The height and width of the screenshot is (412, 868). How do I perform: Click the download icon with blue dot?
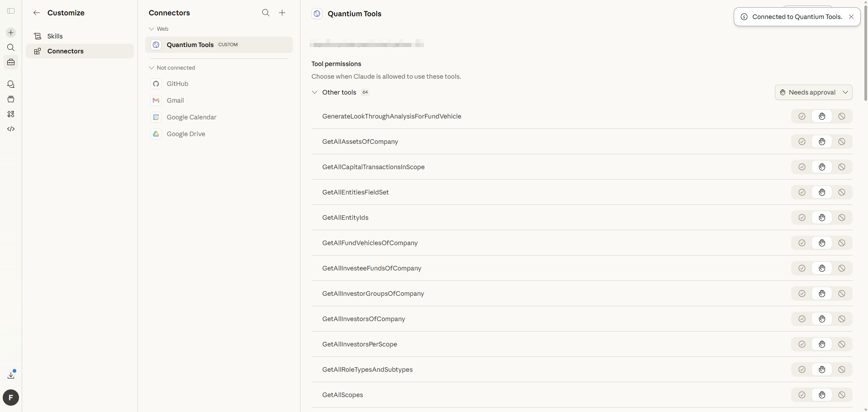pos(11,374)
